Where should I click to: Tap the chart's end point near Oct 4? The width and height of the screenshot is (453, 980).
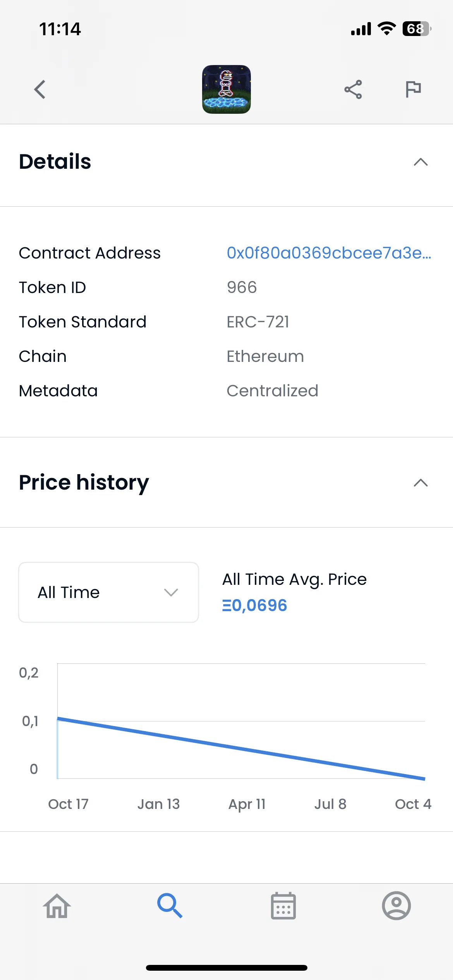(425, 778)
